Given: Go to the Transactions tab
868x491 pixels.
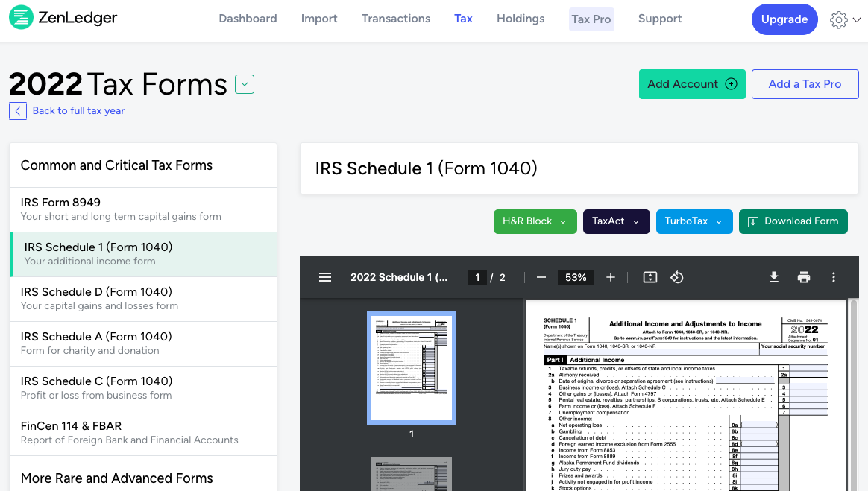Looking at the screenshot, I should click(395, 19).
